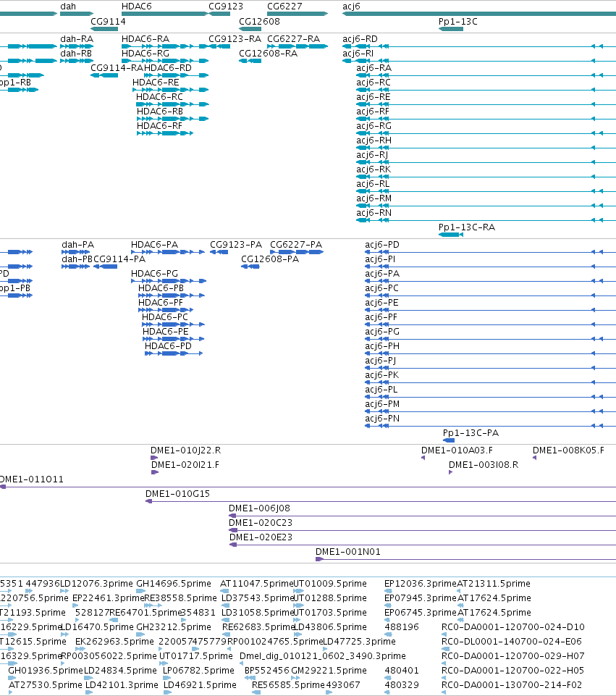Click the CG9123-RA transcript label
This screenshot has height=696, width=616.
[235, 38]
